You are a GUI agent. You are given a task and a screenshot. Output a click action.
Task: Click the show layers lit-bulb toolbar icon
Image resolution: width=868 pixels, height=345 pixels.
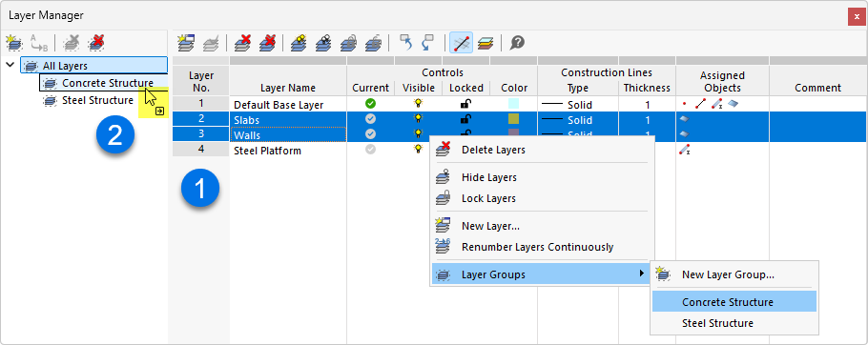(299, 43)
